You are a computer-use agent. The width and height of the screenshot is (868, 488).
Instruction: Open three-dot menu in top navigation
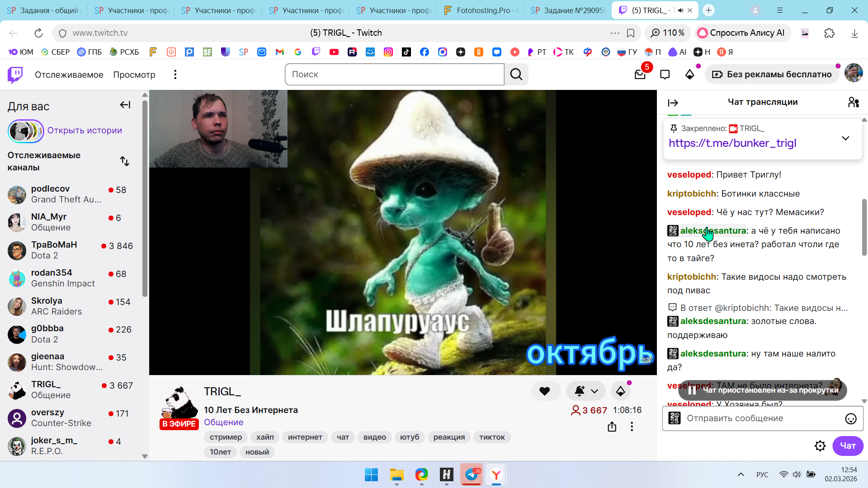pos(175,75)
